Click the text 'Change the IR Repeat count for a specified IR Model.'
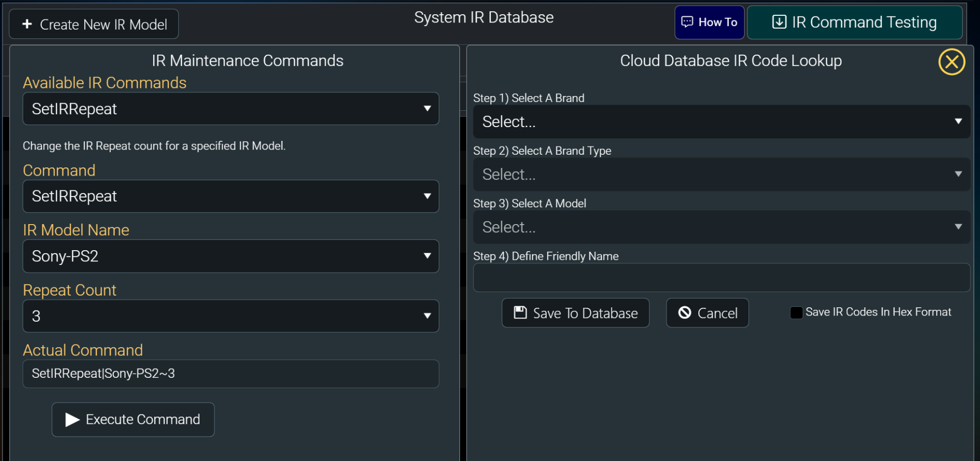The width and height of the screenshot is (980, 461). (154, 146)
